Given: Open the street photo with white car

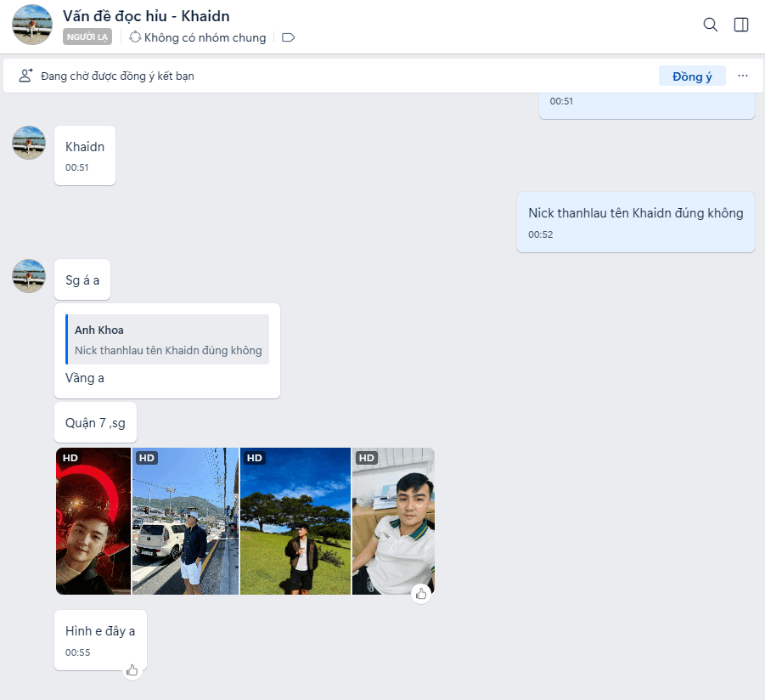Looking at the screenshot, I should [186, 521].
